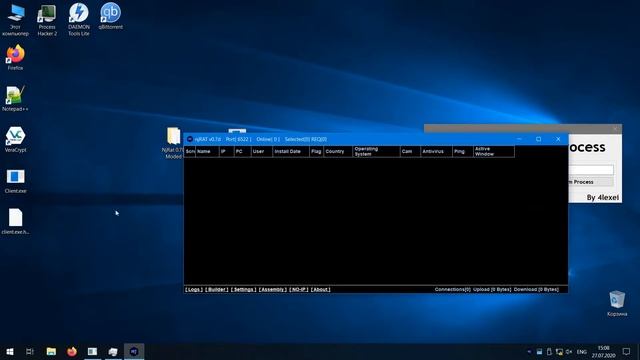Open the Action Center notifications icon
Viewport: 640px width, 360px height.
(x=627, y=351)
